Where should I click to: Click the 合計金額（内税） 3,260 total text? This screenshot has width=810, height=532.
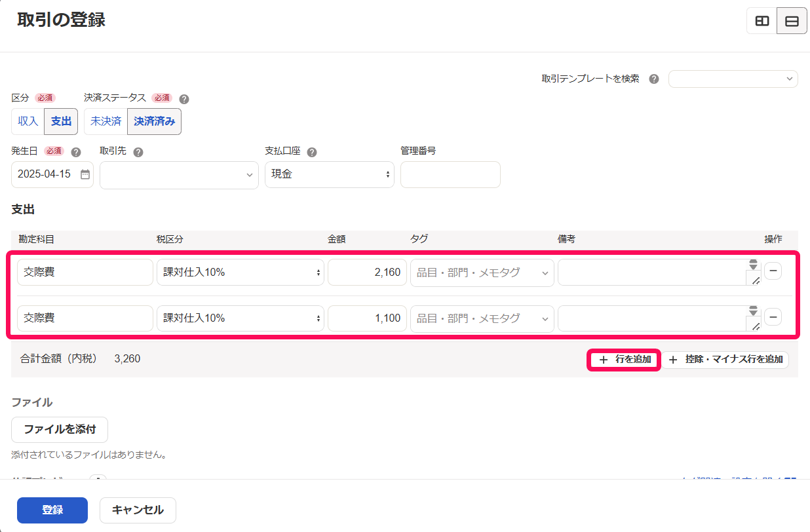pos(80,358)
